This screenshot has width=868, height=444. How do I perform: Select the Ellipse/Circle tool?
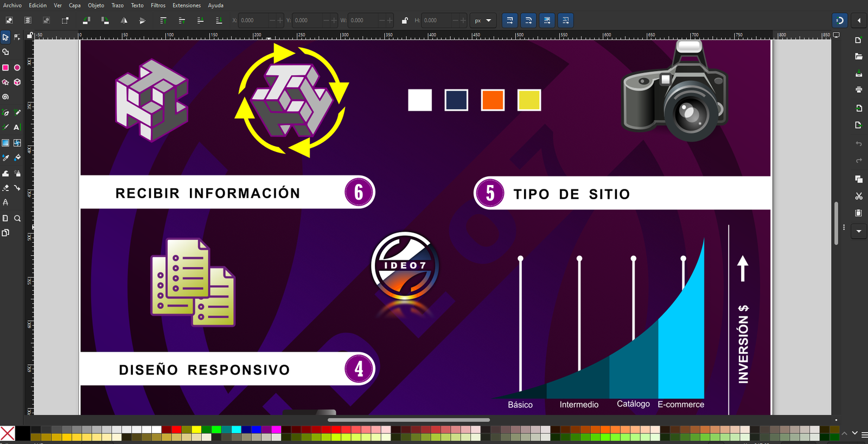[17, 68]
